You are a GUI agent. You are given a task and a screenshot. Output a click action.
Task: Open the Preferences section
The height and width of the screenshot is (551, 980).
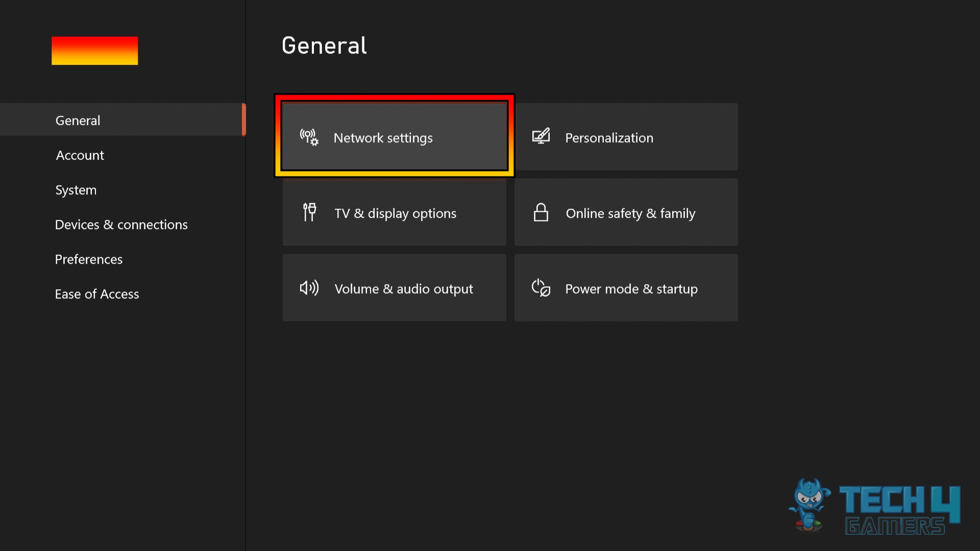pos(89,259)
